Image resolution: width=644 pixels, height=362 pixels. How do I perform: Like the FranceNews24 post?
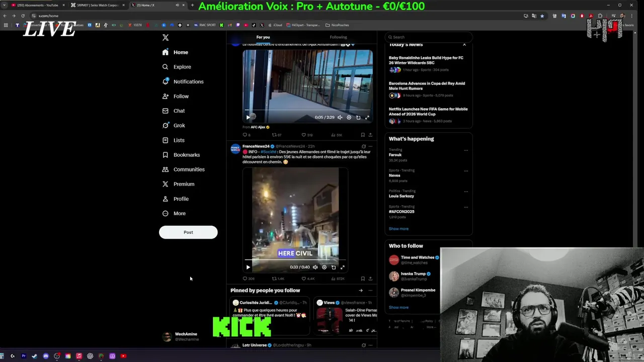point(308,279)
